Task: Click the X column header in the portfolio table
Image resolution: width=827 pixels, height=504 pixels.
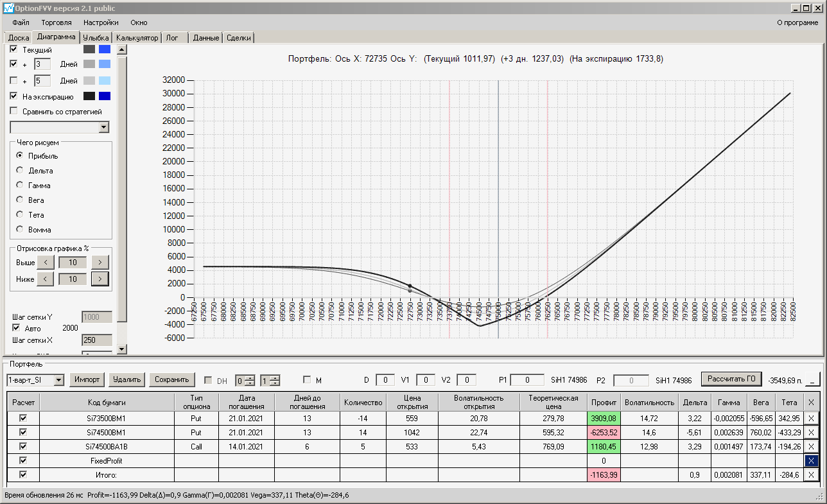Action: [x=812, y=402]
